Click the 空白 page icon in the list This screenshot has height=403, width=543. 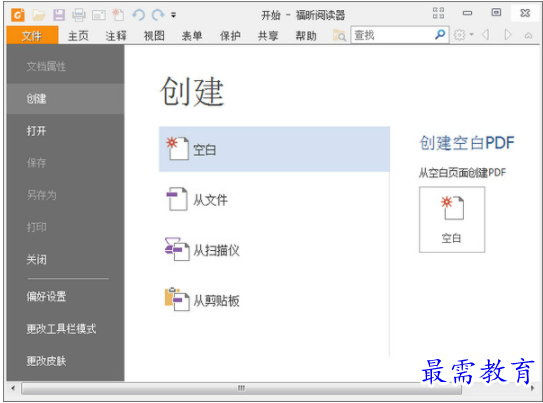point(178,148)
